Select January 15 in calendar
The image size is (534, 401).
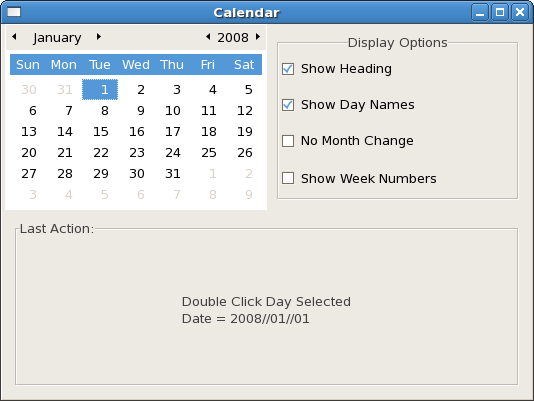(x=100, y=132)
